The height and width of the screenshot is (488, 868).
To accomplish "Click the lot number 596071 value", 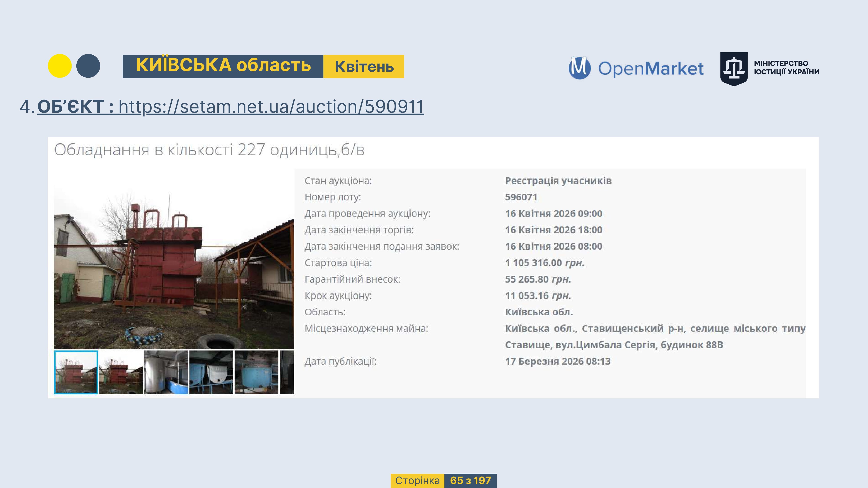I will (521, 197).
